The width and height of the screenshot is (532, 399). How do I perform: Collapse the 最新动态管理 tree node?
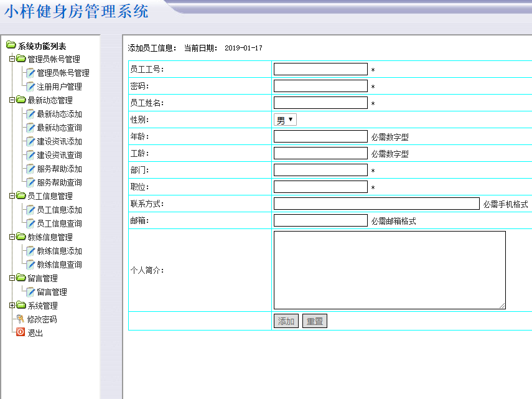click(12, 100)
